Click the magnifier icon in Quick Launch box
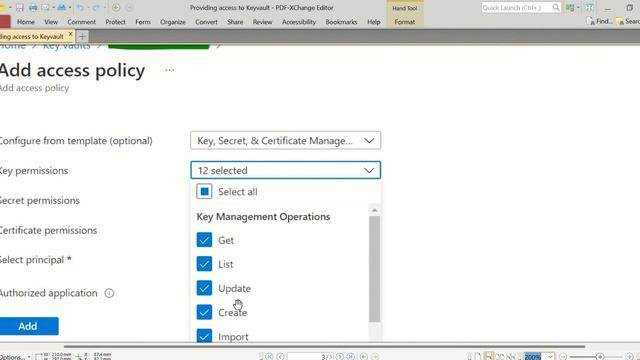 click(x=556, y=7)
